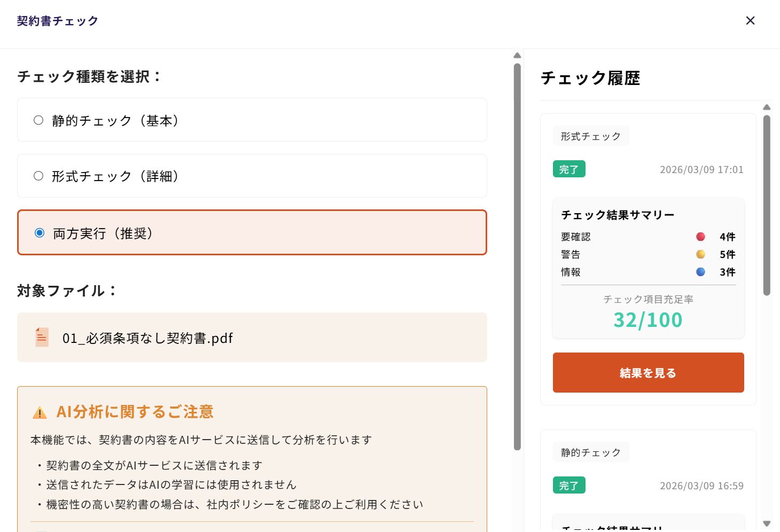This screenshot has height=532, width=780.
Task: Click the 形式チェック history tag
Action: click(590, 136)
